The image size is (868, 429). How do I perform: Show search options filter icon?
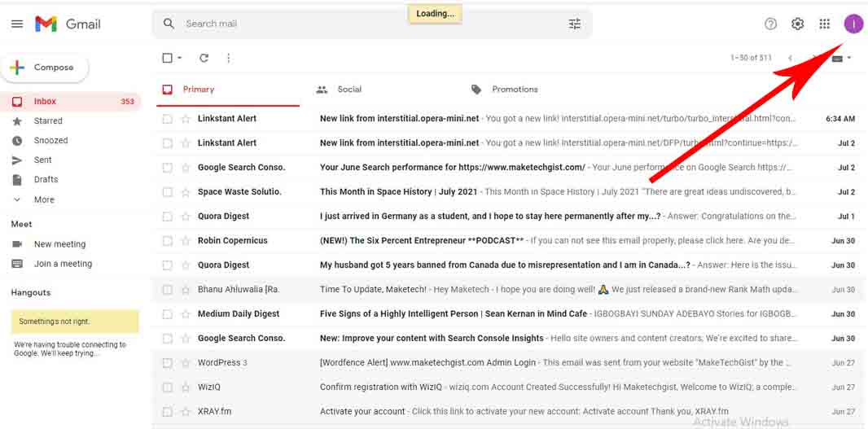tap(575, 24)
